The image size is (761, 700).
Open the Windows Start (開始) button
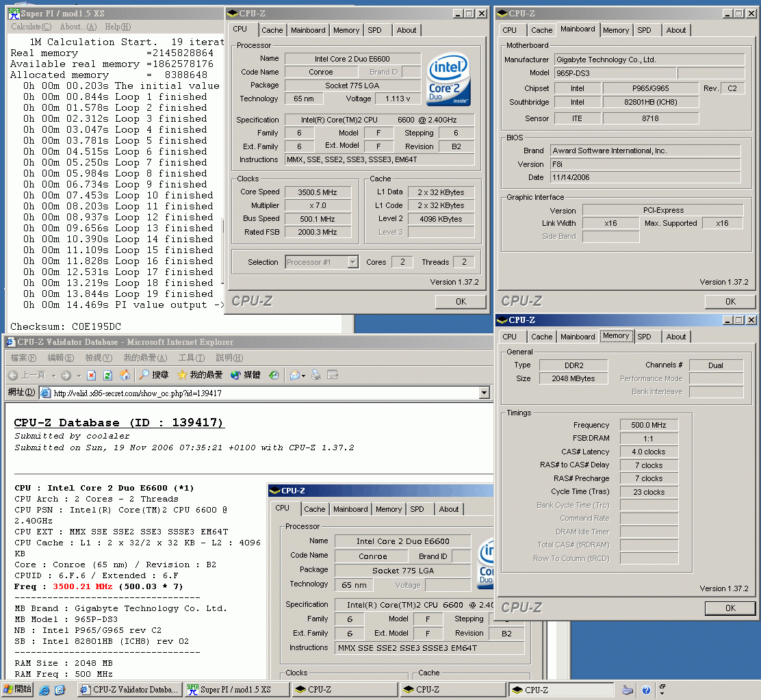point(18,689)
